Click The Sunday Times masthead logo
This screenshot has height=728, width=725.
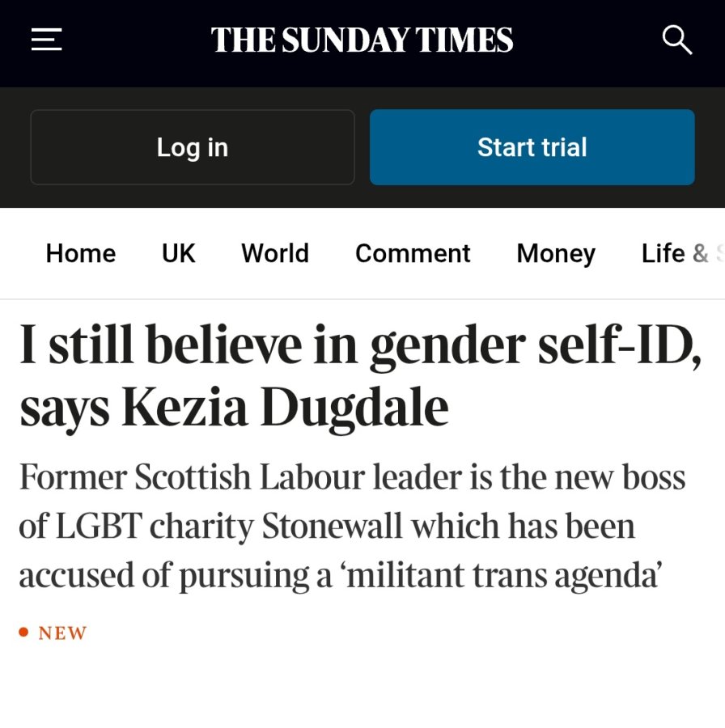tap(362, 40)
